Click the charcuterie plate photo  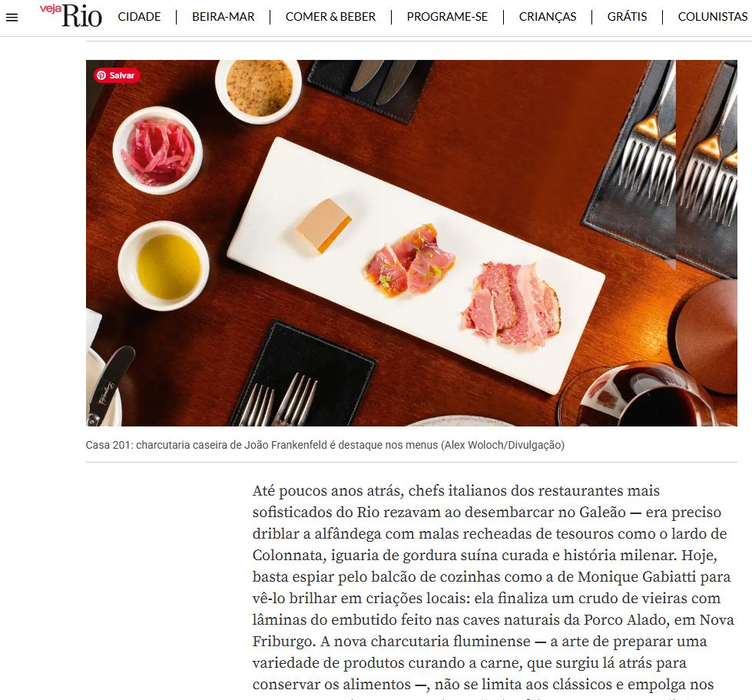point(412,243)
